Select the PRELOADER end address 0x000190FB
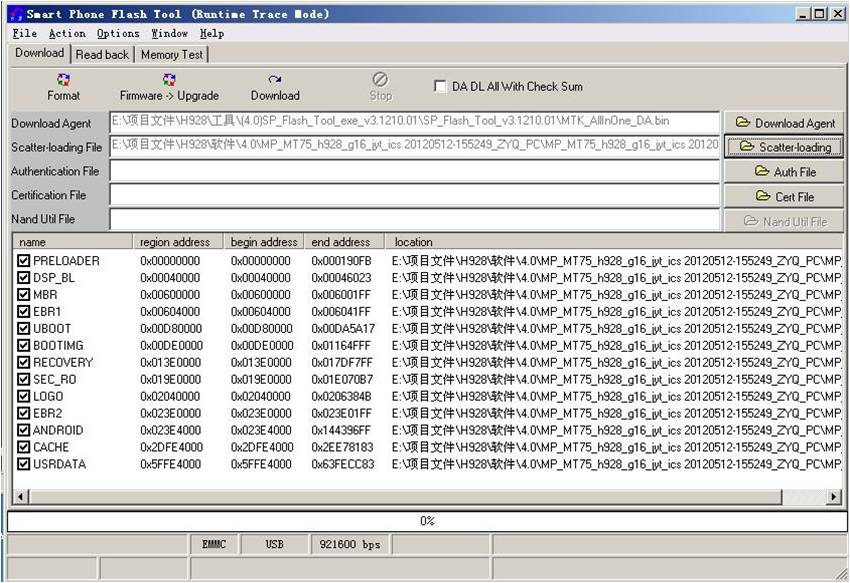850x583 pixels. pyautogui.click(x=342, y=261)
